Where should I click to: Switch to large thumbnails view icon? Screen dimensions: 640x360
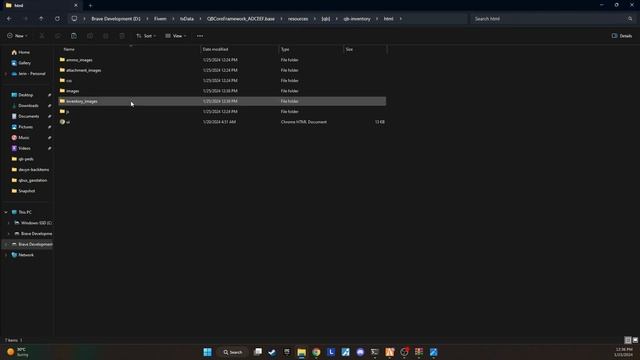tap(635, 340)
